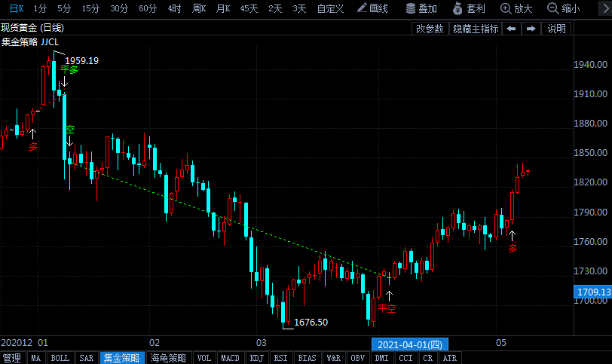612x364 pixels.
Task: Select the OBV indicator tab
Action: [358, 358]
